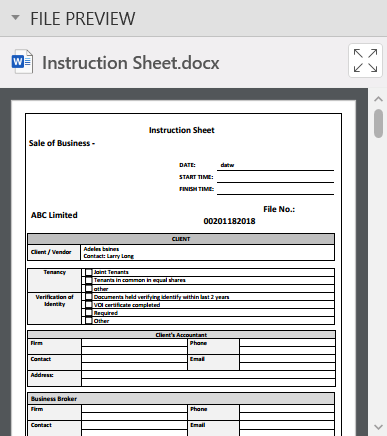Click the FINISH TIME blank line
This screenshot has height=436, width=387.
275,189
